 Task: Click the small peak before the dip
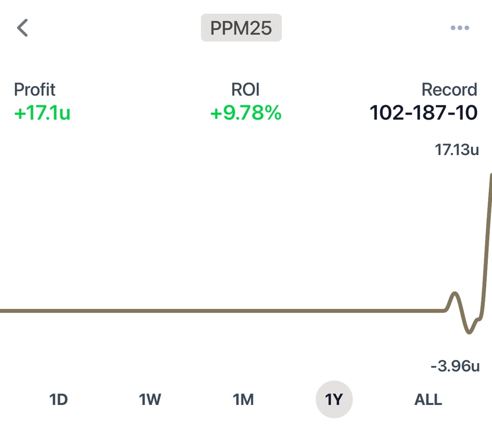pyautogui.click(x=454, y=293)
